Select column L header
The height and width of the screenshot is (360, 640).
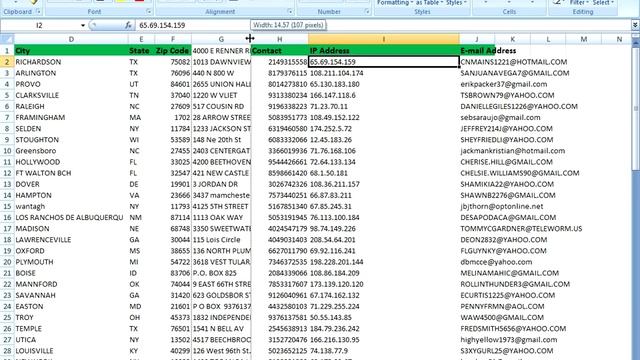click(548, 39)
